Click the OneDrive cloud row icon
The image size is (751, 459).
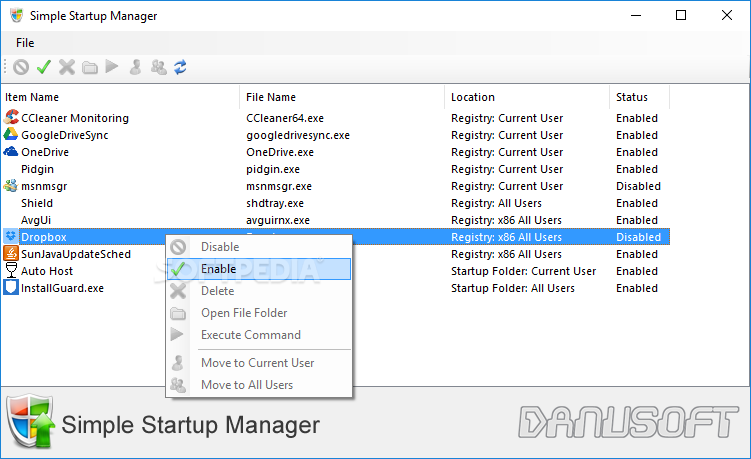[x=11, y=151]
